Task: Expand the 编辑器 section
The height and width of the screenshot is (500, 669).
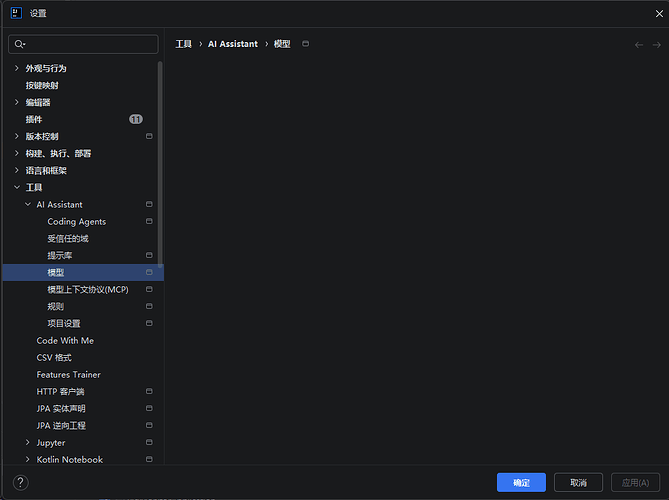Action: (17, 102)
